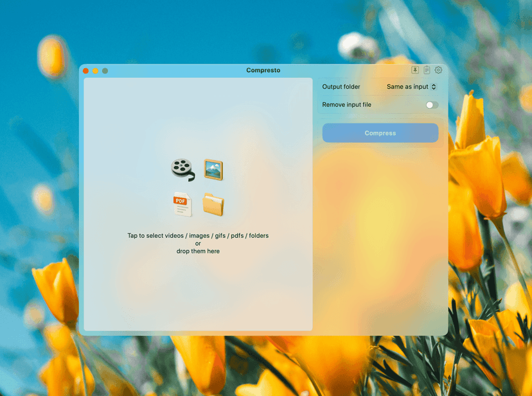Click the 'Output folder' label
Screen dimensions: 532x396
pos(341,87)
